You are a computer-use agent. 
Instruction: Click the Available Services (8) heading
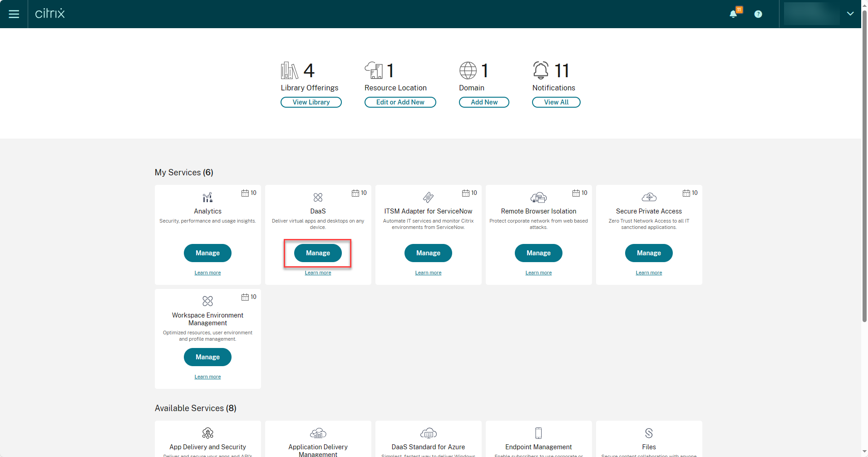point(196,408)
